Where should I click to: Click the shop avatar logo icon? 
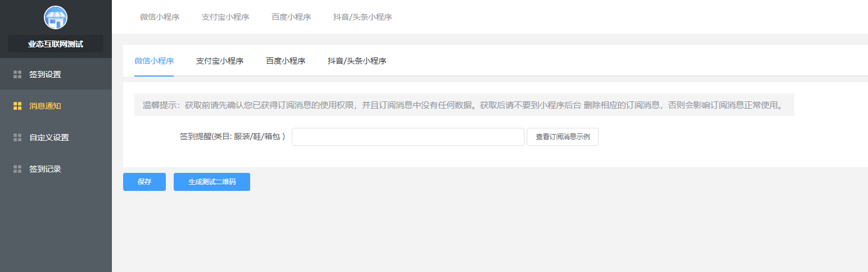tap(56, 17)
